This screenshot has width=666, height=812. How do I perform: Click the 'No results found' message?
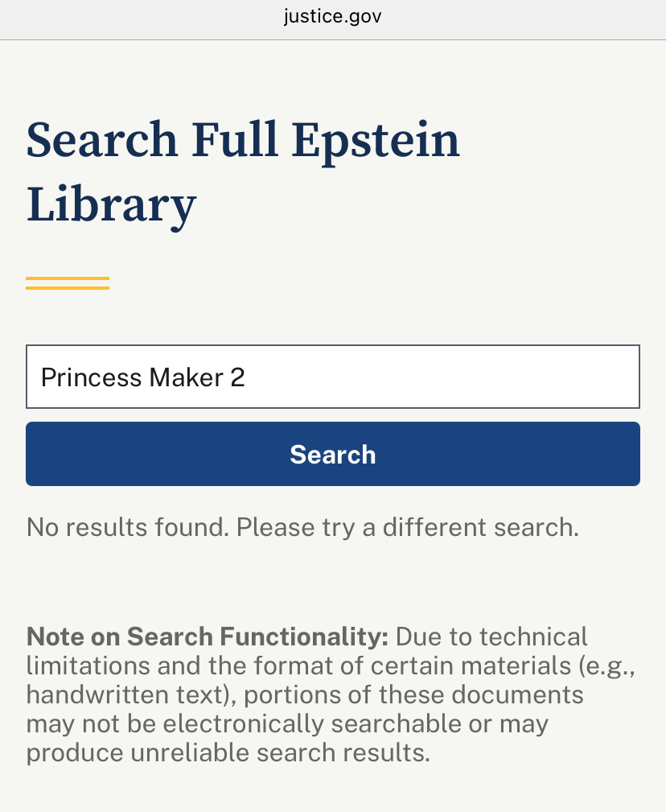[x=127, y=527]
